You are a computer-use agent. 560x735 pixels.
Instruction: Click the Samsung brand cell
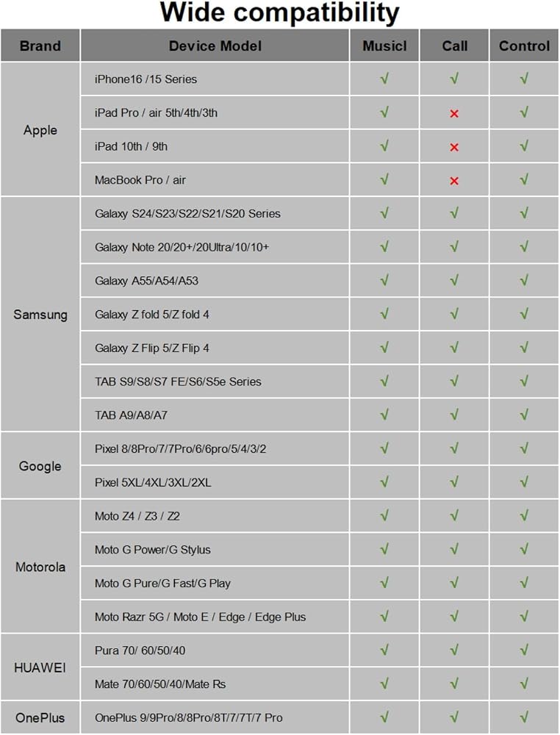click(40, 314)
